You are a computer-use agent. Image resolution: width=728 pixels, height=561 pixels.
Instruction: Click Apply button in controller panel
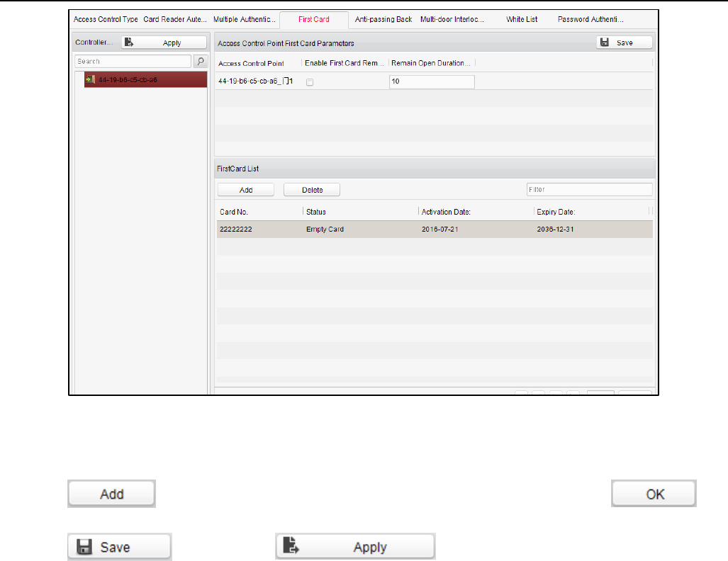tap(164, 42)
